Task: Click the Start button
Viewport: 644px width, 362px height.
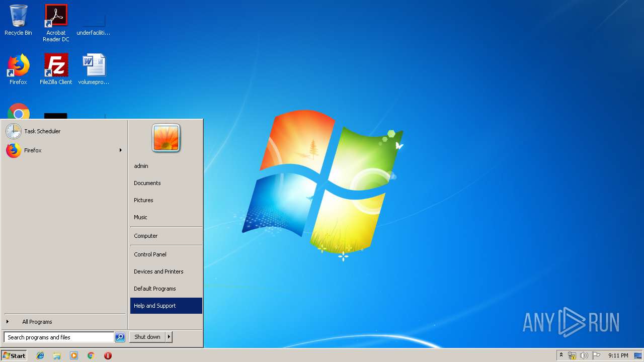Action: tap(14, 355)
